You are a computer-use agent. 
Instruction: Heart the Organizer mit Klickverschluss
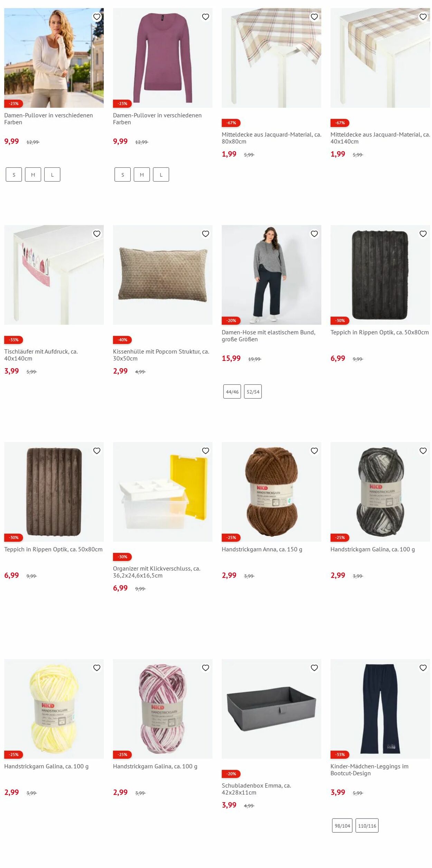(206, 451)
